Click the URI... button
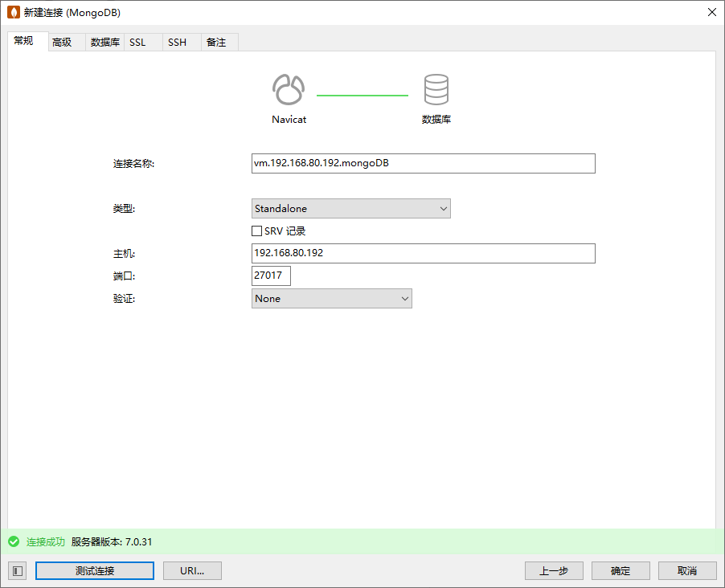 [x=192, y=570]
